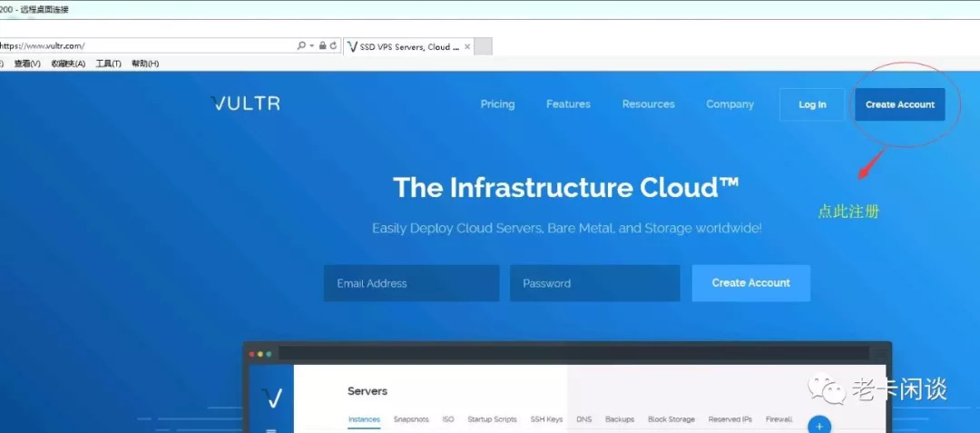This screenshot has width=980, height=433.
Task: Select the ISO tab under Servers
Action: [x=448, y=419]
